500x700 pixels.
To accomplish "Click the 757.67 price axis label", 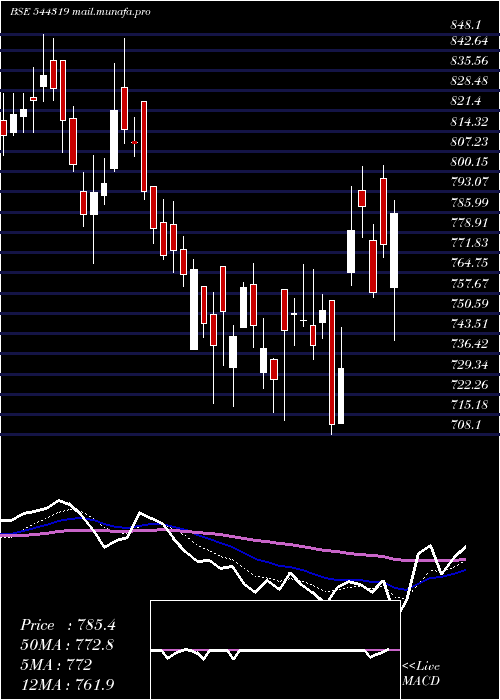I will point(468,283).
